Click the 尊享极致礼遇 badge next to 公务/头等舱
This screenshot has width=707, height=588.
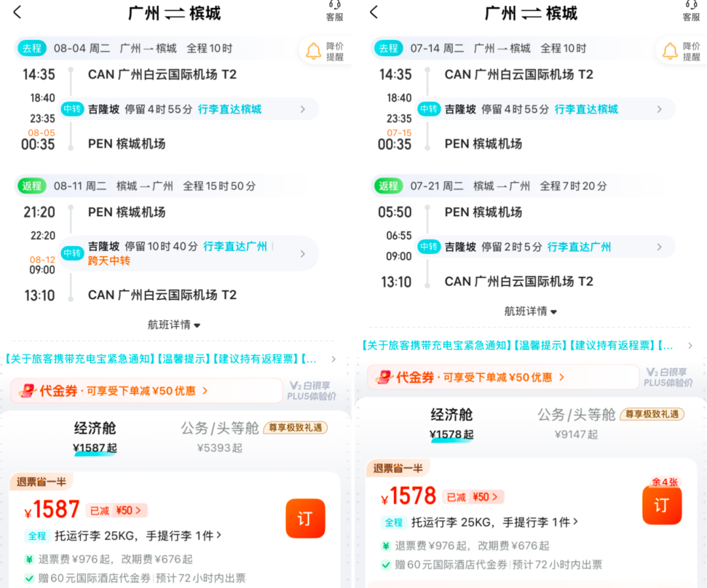click(296, 428)
